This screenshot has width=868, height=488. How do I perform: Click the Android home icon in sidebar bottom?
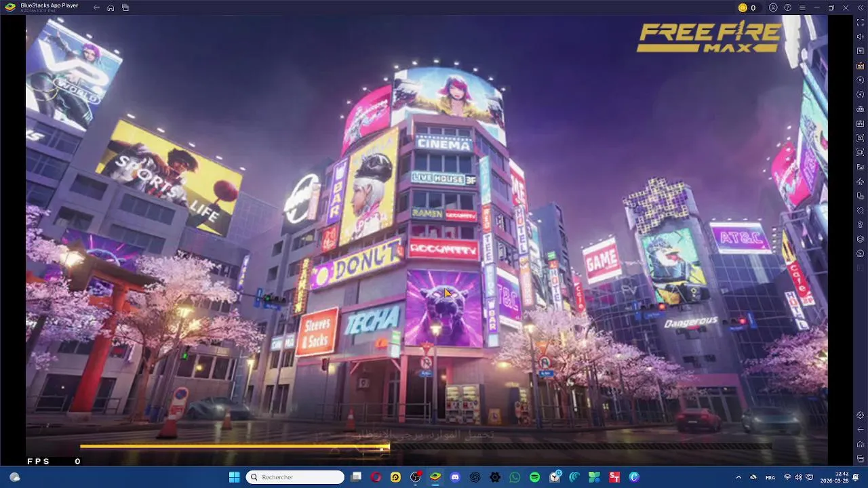(861, 444)
